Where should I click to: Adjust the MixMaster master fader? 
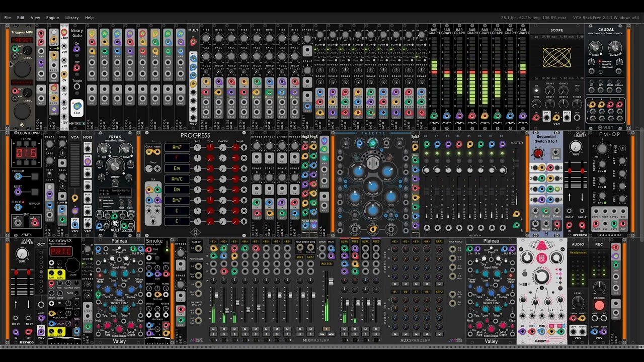[331, 281]
